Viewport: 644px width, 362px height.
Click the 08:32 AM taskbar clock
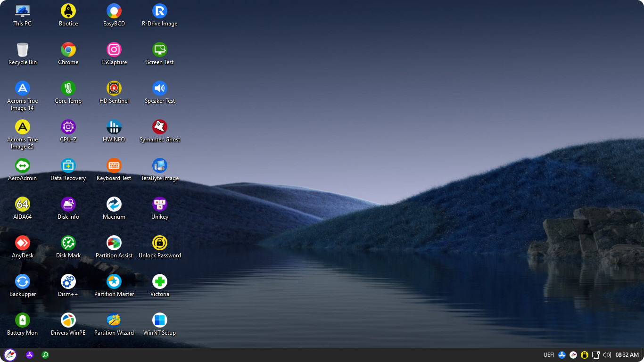627,355
